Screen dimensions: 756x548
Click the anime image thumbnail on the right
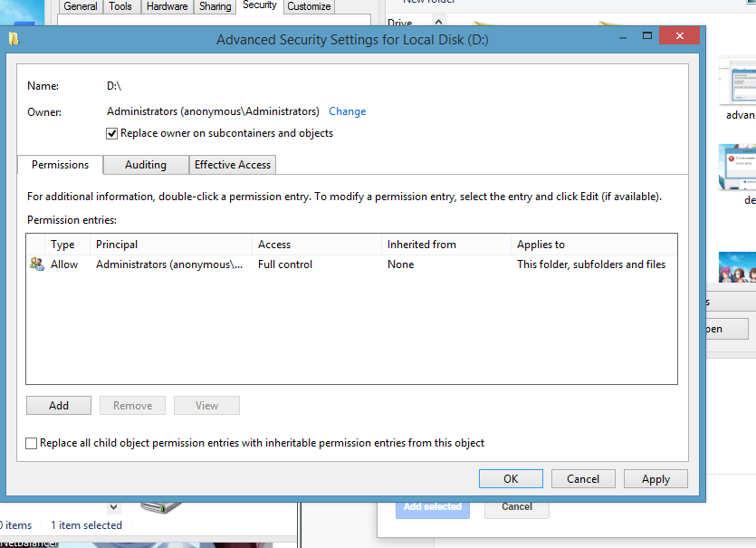click(x=738, y=267)
